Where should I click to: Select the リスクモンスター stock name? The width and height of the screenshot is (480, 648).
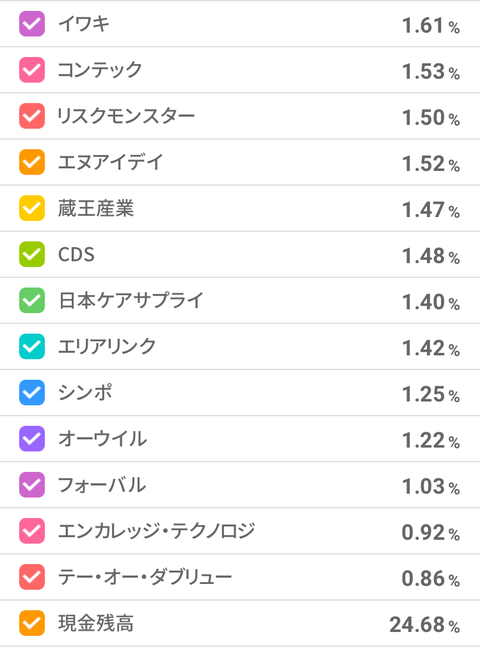click(x=126, y=116)
